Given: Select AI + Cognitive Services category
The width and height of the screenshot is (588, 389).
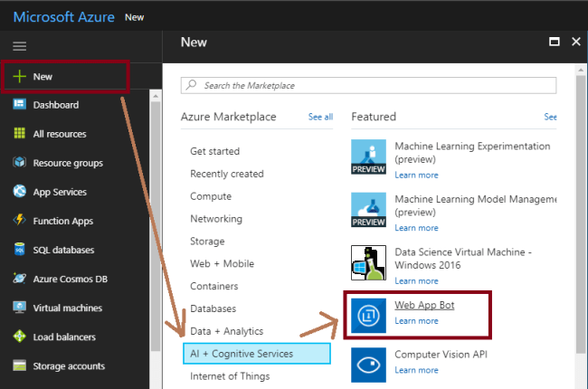Looking at the screenshot, I should coord(257,353).
